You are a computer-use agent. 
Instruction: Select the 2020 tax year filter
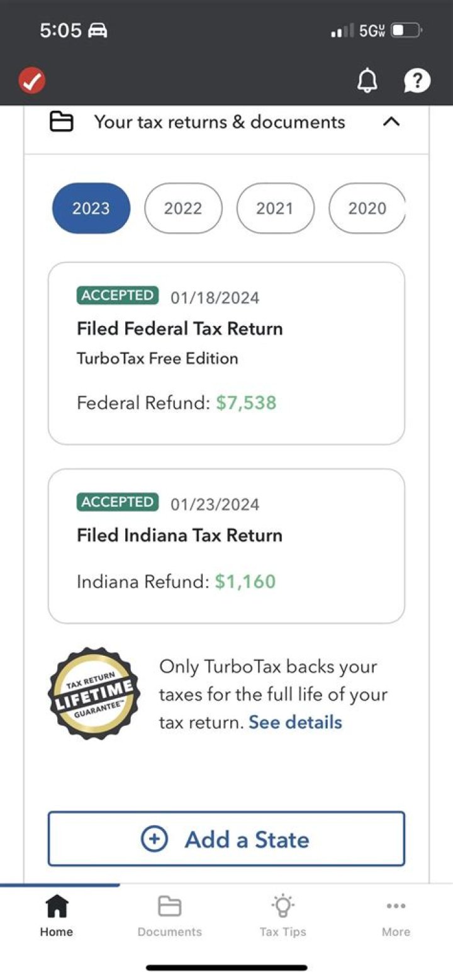coord(367,208)
